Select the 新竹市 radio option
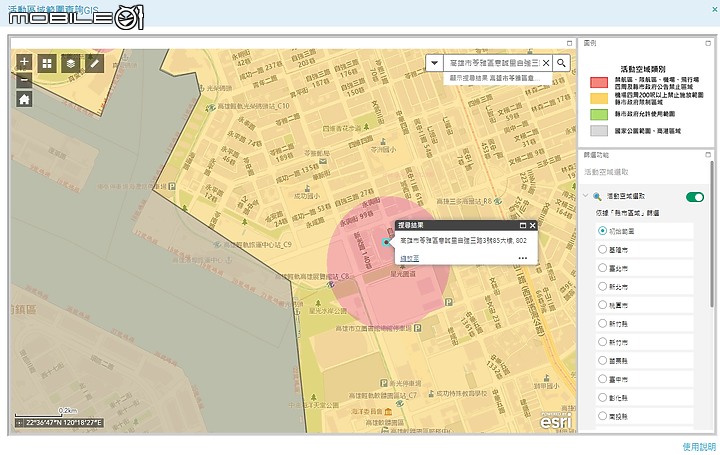The image size is (720, 455). (602, 342)
